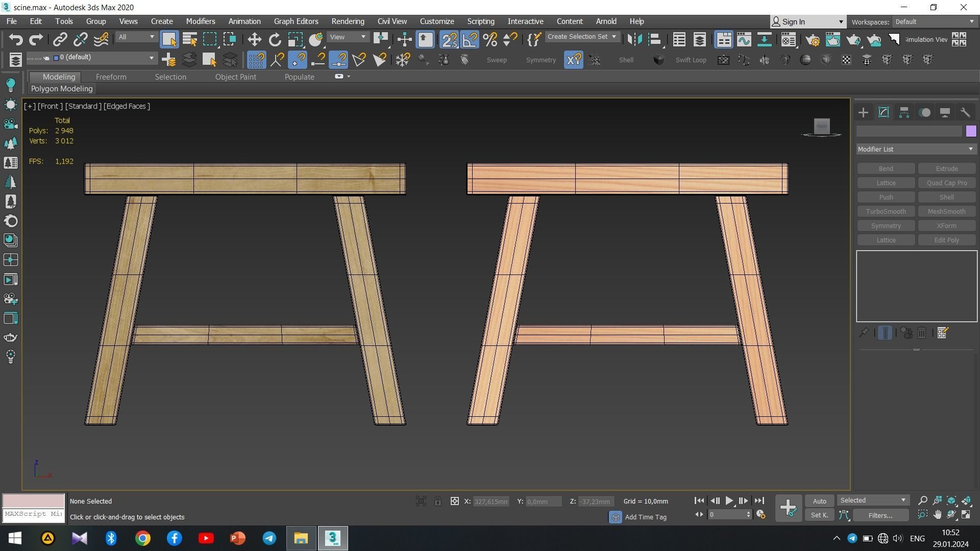Expand the Modifier List dropdown
Image resolution: width=980 pixels, height=551 pixels.
tap(916, 149)
